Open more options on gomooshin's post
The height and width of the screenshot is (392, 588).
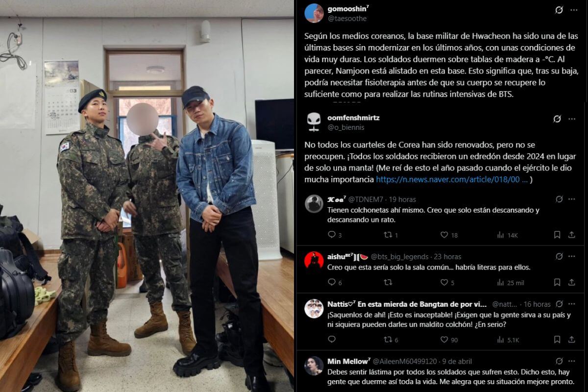point(574,10)
